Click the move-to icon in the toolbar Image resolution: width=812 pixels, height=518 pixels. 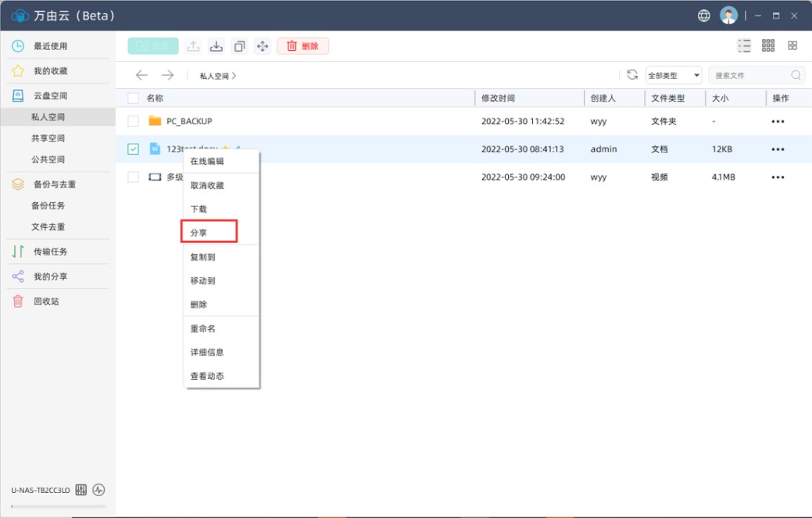(263, 46)
